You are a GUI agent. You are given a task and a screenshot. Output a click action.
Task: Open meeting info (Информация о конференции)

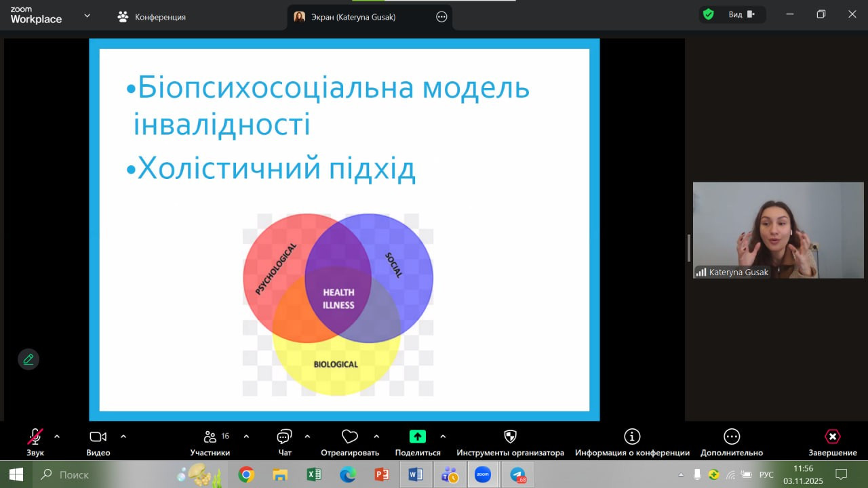632,437
